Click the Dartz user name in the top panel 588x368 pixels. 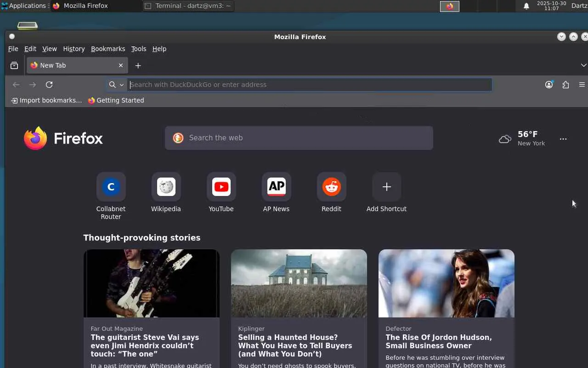[x=579, y=6]
